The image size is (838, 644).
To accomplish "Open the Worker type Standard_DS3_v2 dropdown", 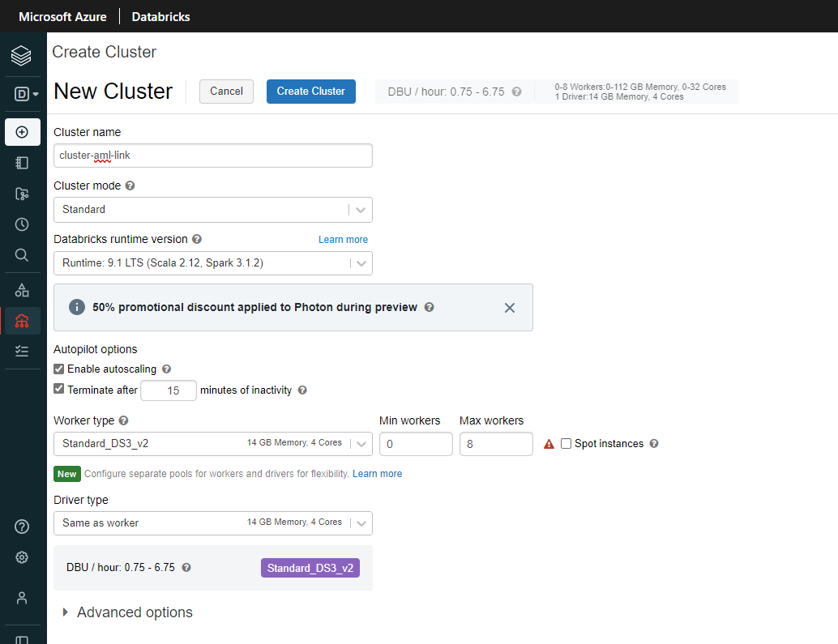I will click(x=212, y=444).
